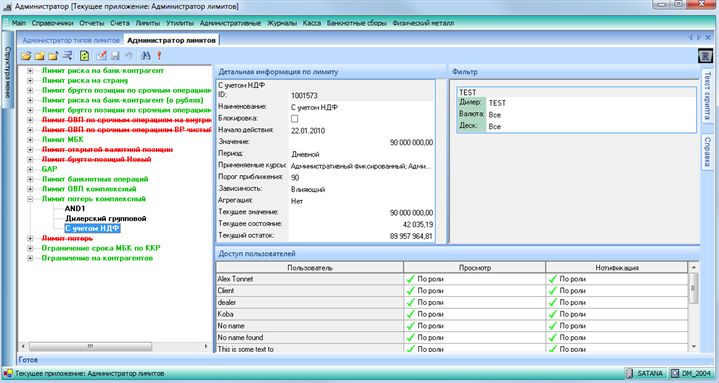
Task: Select the Дилерский групповой tree item
Action: click(x=105, y=219)
